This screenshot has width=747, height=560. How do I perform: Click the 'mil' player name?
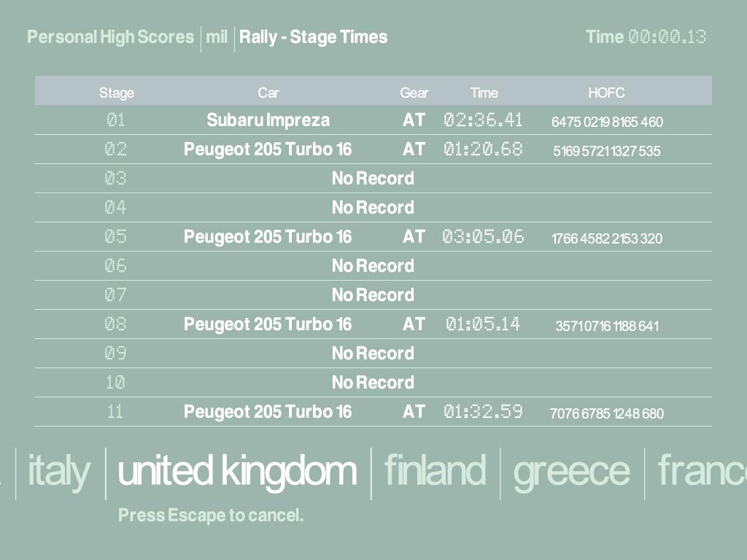pyautogui.click(x=217, y=37)
